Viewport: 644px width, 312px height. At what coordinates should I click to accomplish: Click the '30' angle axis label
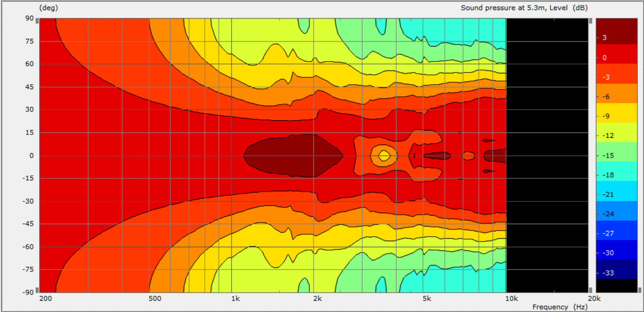click(x=30, y=110)
